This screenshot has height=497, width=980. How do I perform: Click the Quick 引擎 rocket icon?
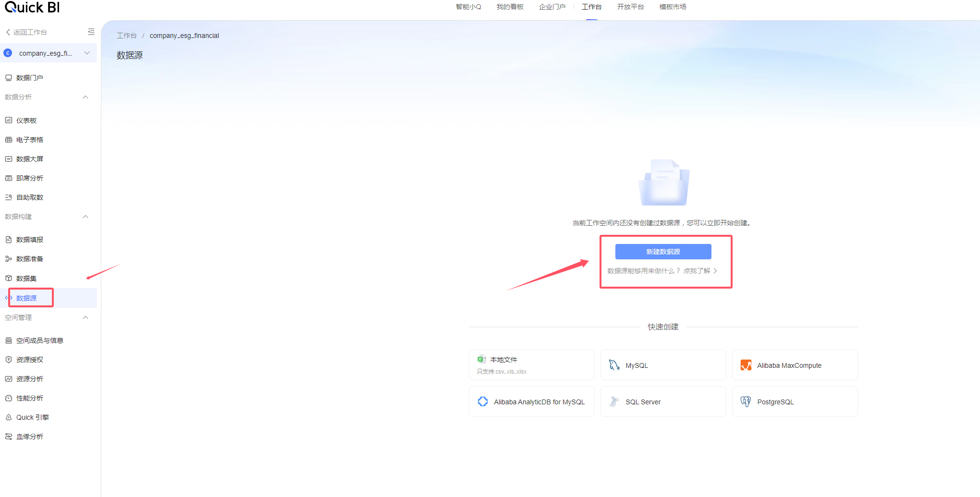(x=9, y=417)
